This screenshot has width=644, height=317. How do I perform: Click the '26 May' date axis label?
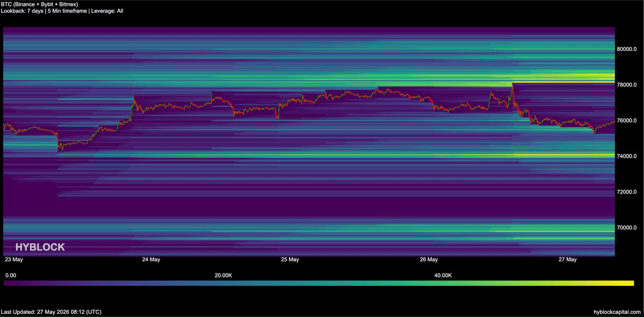[429, 260]
